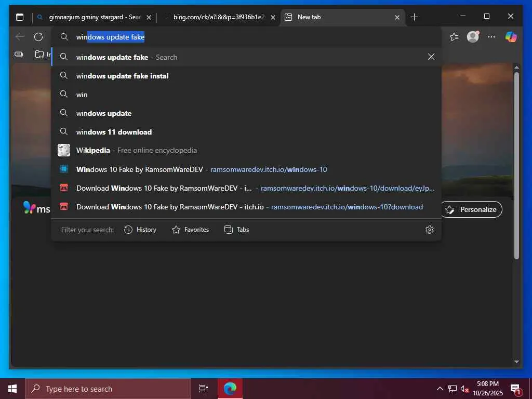This screenshot has height=399, width=532.
Task: Open the network status tray icon
Action: tap(453, 389)
